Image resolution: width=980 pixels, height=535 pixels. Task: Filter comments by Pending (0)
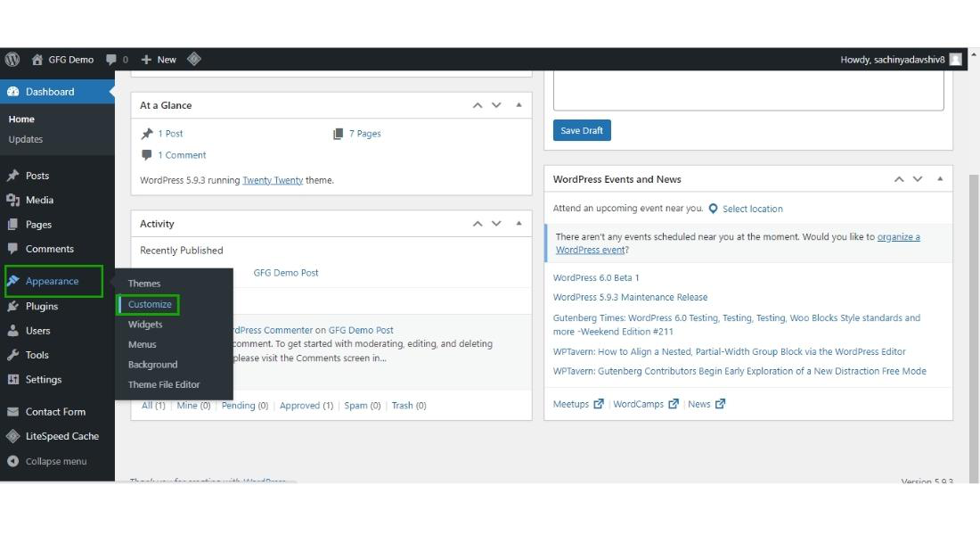[x=245, y=406]
